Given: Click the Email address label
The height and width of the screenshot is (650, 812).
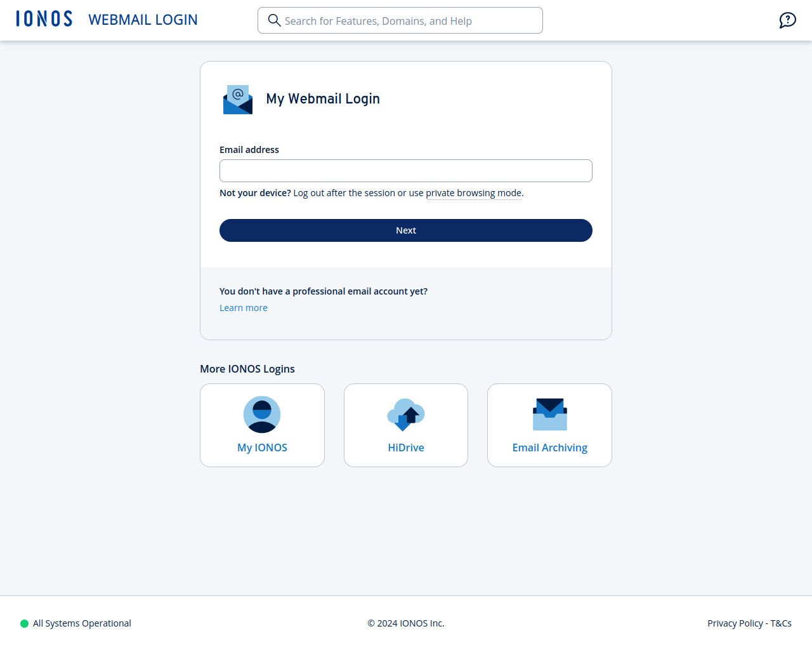Looking at the screenshot, I should pos(249,150).
